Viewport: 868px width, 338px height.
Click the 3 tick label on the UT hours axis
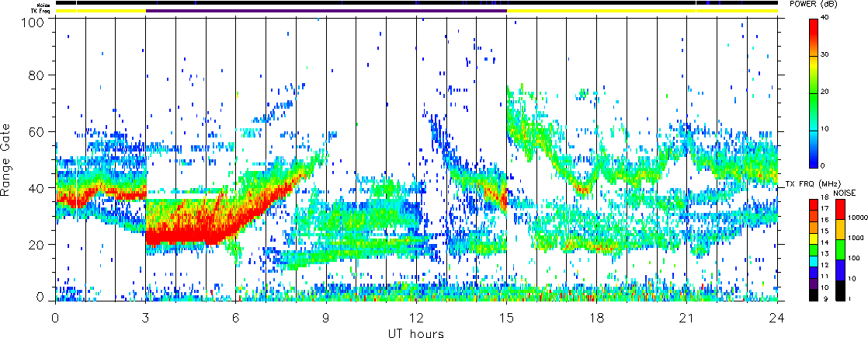(x=146, y=319)
